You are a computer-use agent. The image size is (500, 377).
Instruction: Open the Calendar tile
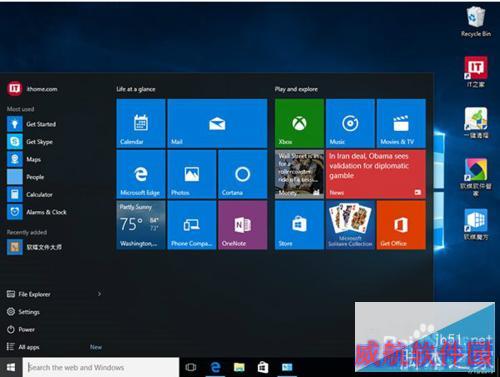point(141,123)
